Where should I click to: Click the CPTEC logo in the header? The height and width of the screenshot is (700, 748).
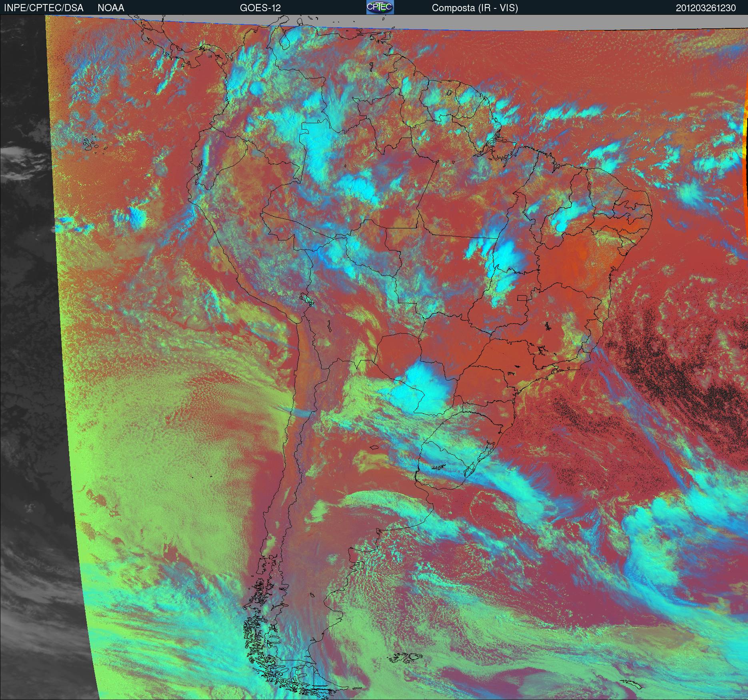coord(380,7)
